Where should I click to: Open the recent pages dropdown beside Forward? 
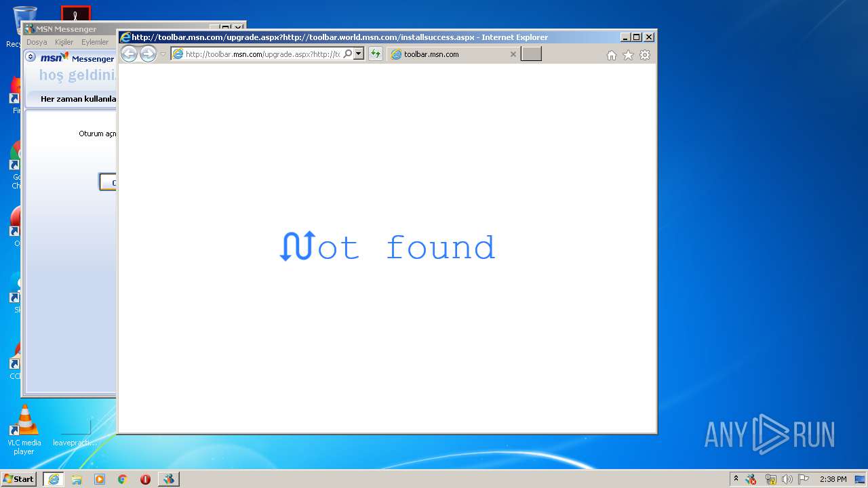(x=163, y=54)
